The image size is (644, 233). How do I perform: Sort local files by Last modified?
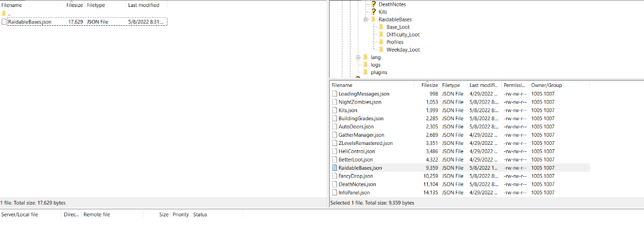click(x=142, y=5)
